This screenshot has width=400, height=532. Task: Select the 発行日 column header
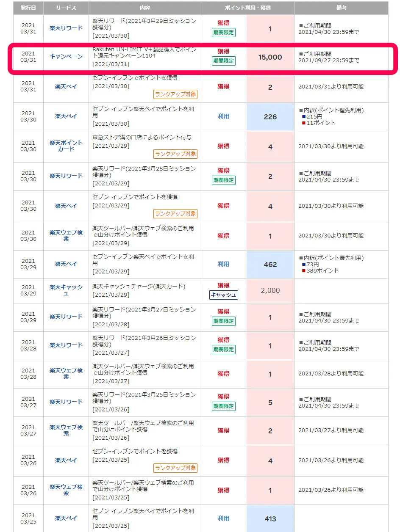click(28, 8)
